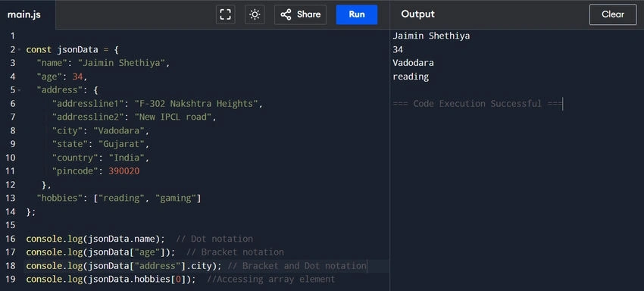
Task: Collapse the jsonData object fold arrow on line 2
Action: 19,50
